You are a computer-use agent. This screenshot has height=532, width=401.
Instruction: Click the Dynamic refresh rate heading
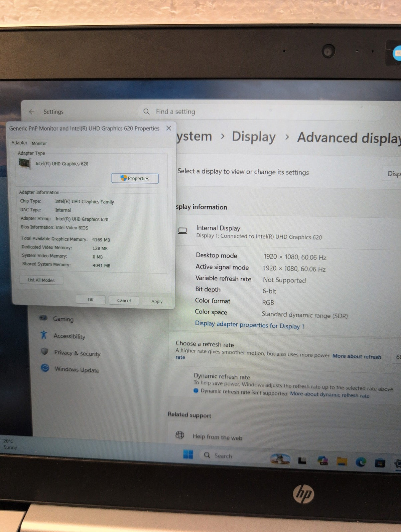[x=222, y=376]
